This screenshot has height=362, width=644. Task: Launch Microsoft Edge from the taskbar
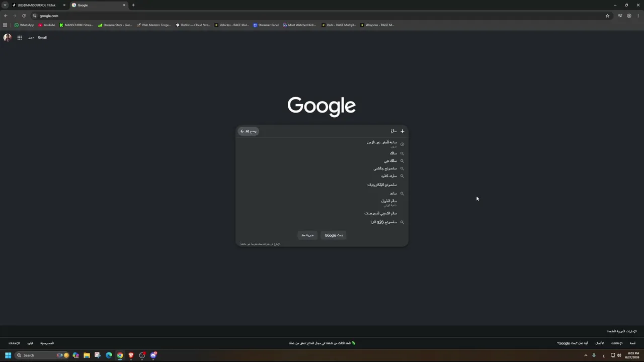pos(109,355)
